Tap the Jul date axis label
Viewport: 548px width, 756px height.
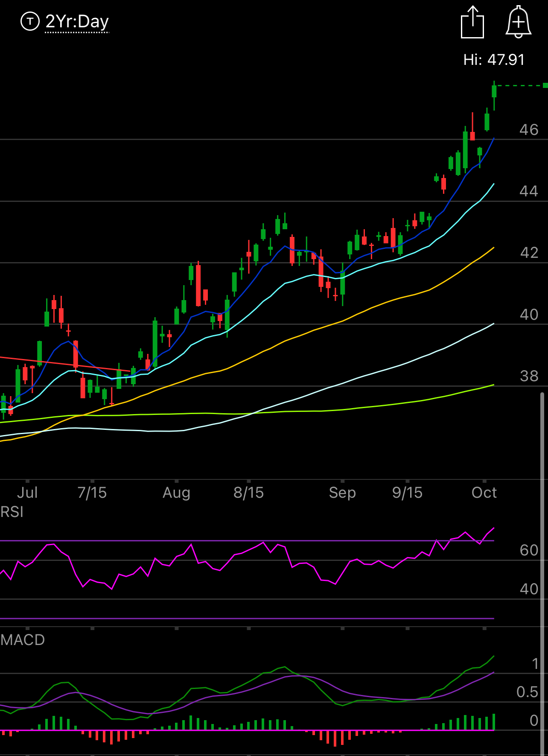[x=27, y=493]
